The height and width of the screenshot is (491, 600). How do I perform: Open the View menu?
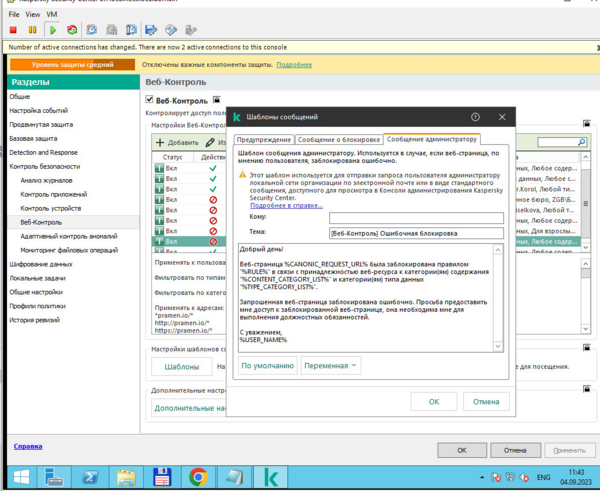(32, 15)
